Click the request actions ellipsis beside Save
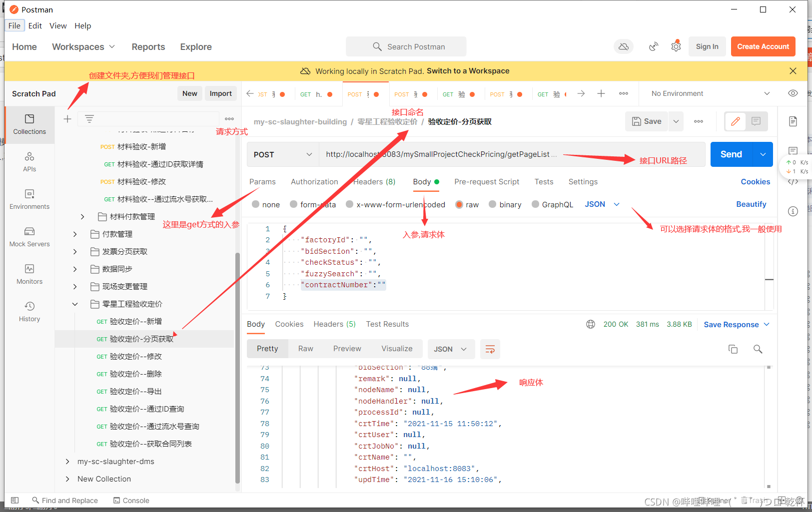 coord(699,121)
